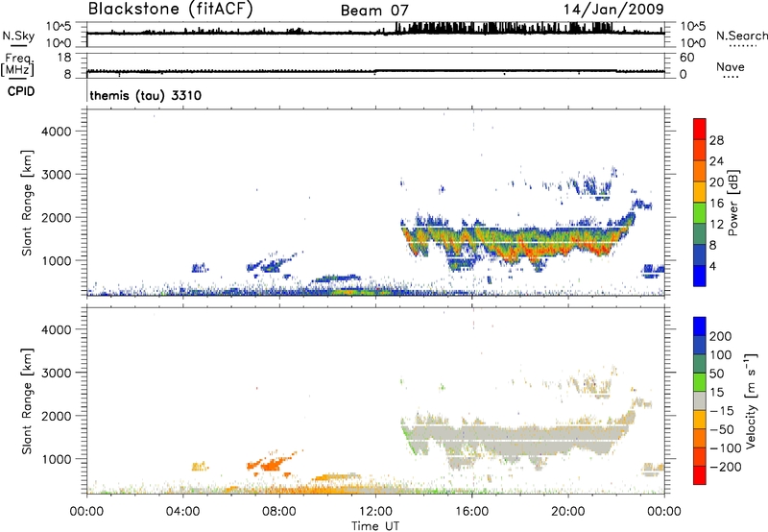Click the red top segment of Power colorbar
Screen dimensions: 768x532
pyautogui.click(x=700, y=130)
